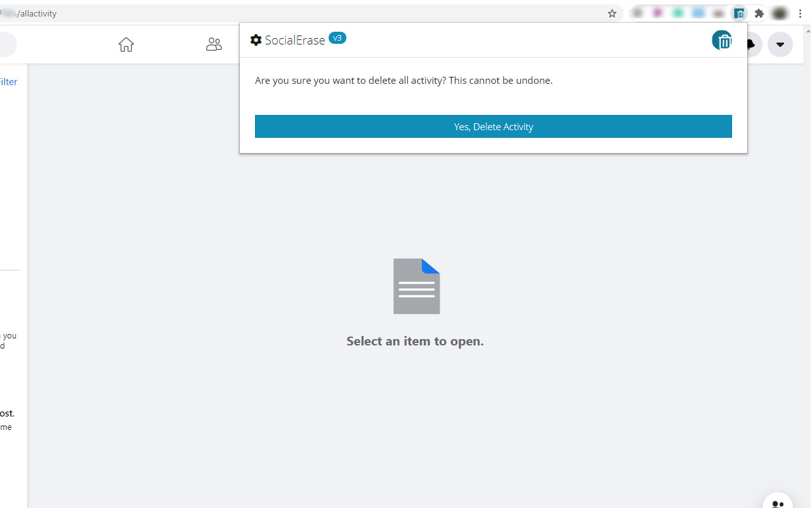Confirm deletion with Yes, Delete Activity
812x508 pixels.
(493, 126)
